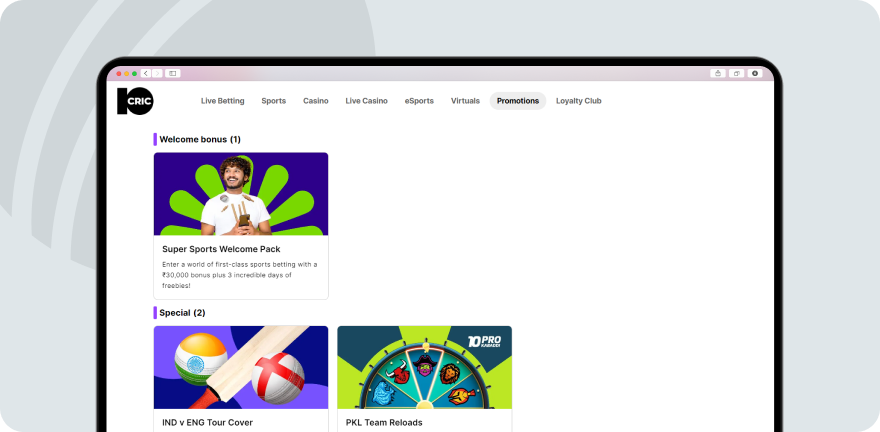Click the PKL Team Reloads title

384,422
